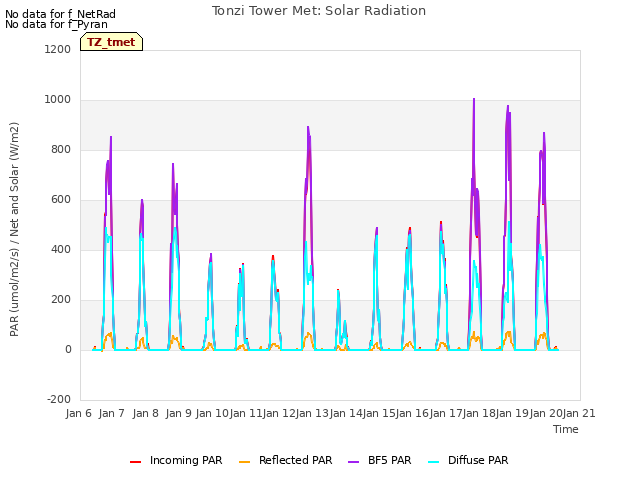The height and width of the screenshot is (480, 640).
Task: Click the orange Reflected PAR legend swatch
Action: tap(244, 461)
